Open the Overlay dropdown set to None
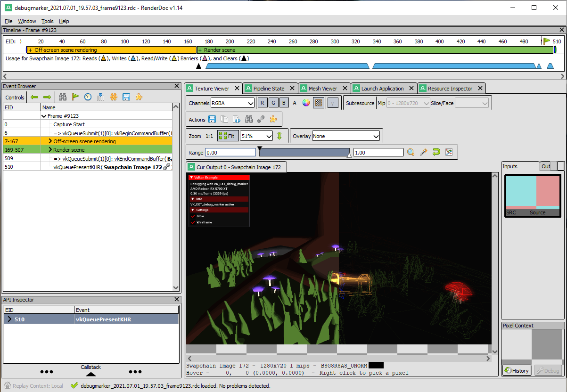567x392 pixels. point(345,136)
